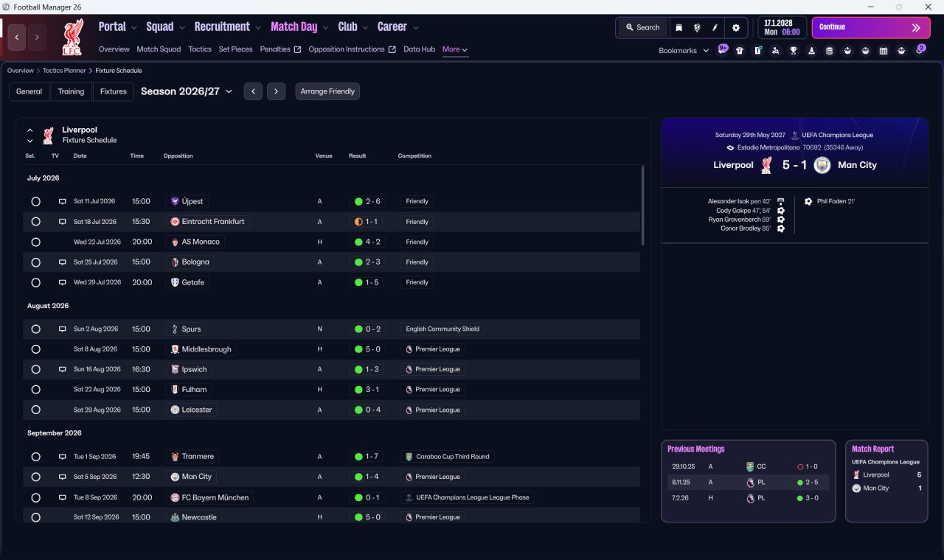Click the TV icon on the Spurs row

pyautogui.click(x=63, y=329)
